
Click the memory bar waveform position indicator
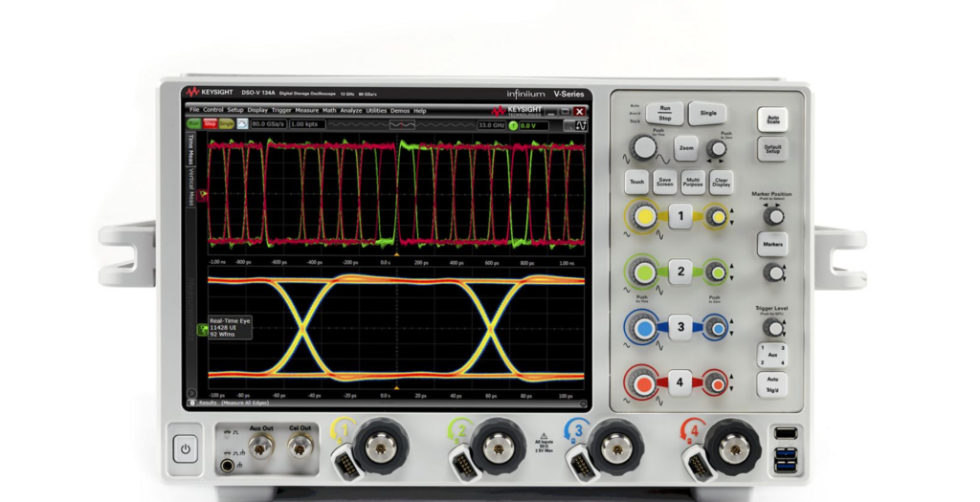[402, 124]
